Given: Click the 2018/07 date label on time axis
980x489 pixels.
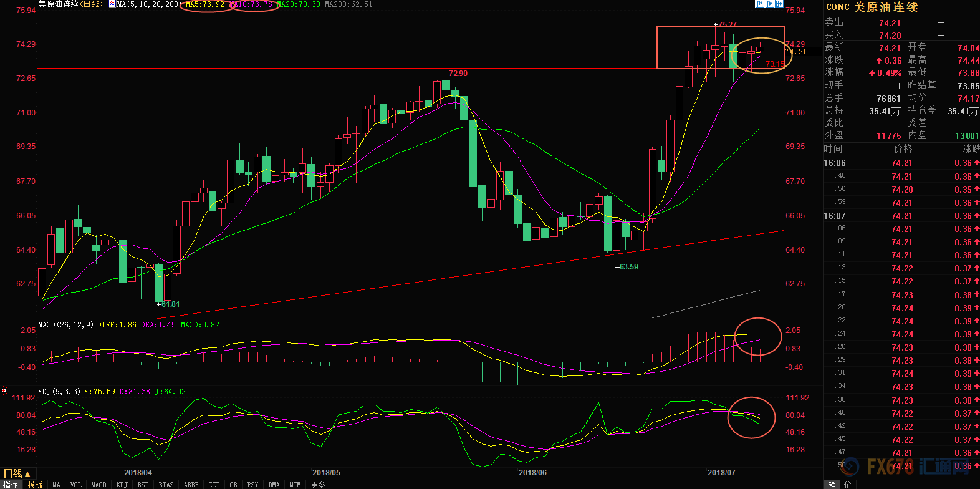Looking at the screenshot, I should (x=721, y=473).
